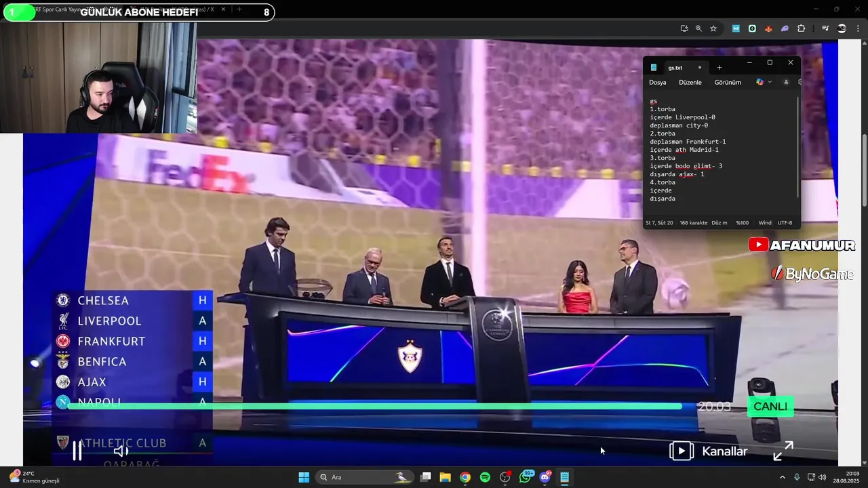Open the Notepad account profile icon
The width and height of the screenshot is (868, 488).
[x=786, y=82]
